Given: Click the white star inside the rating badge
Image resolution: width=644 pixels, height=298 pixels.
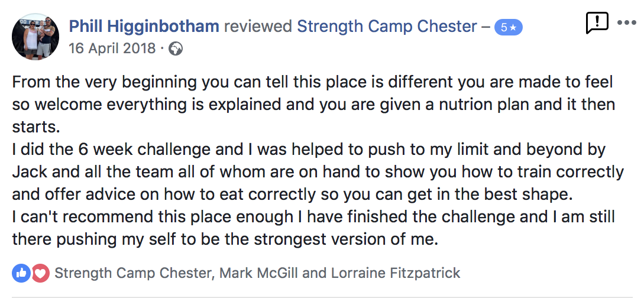Looking at the screenshot, I should tap(513, 28).
